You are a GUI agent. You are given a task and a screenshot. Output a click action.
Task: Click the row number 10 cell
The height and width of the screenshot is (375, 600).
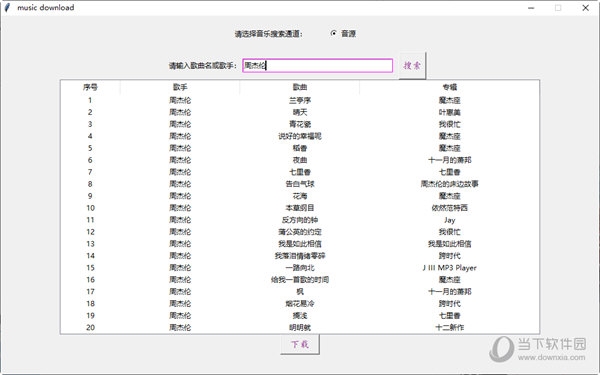click(90, 208)
